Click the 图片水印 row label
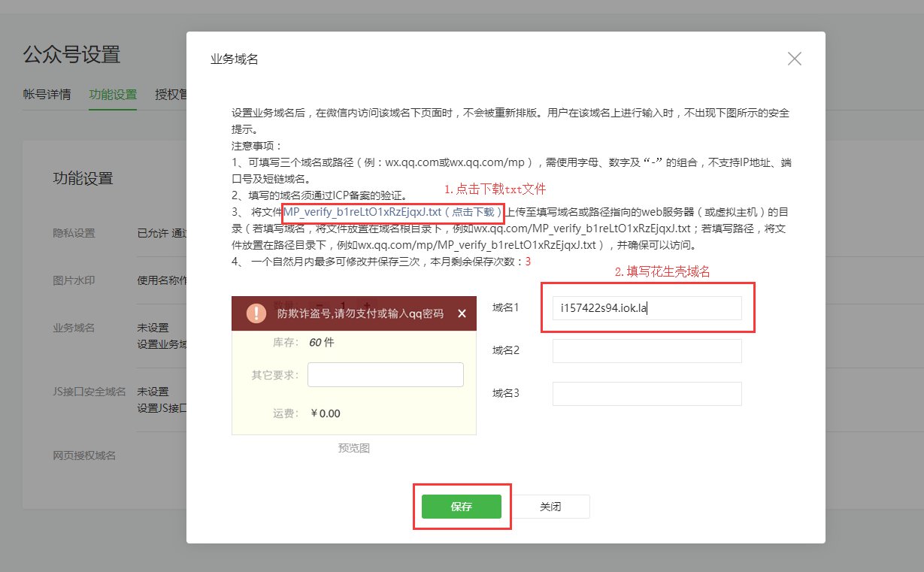Image resolution: width=924 pixels, height=572 pixels. (74, 280)
